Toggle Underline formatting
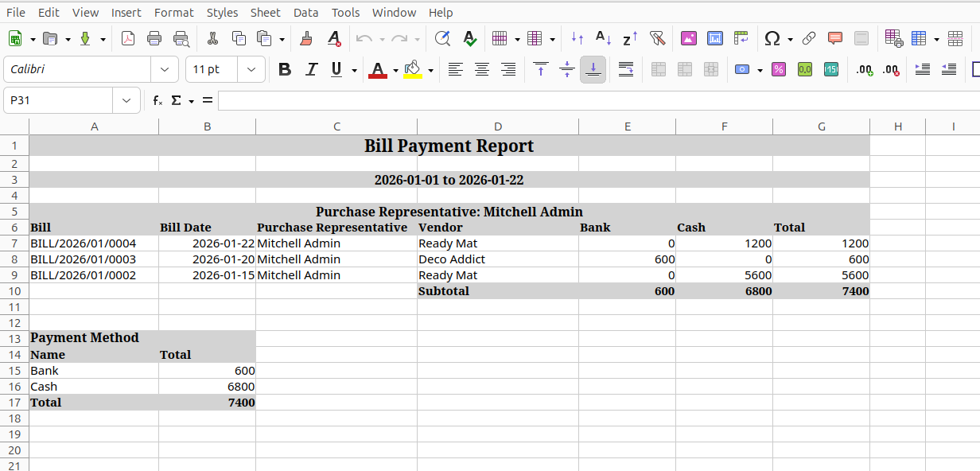 [336, 69]
